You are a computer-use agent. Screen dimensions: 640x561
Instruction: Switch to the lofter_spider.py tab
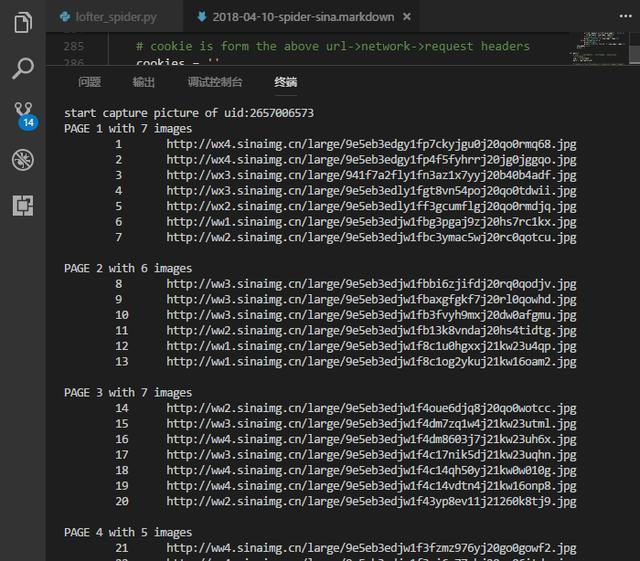(x=114, y=16)
